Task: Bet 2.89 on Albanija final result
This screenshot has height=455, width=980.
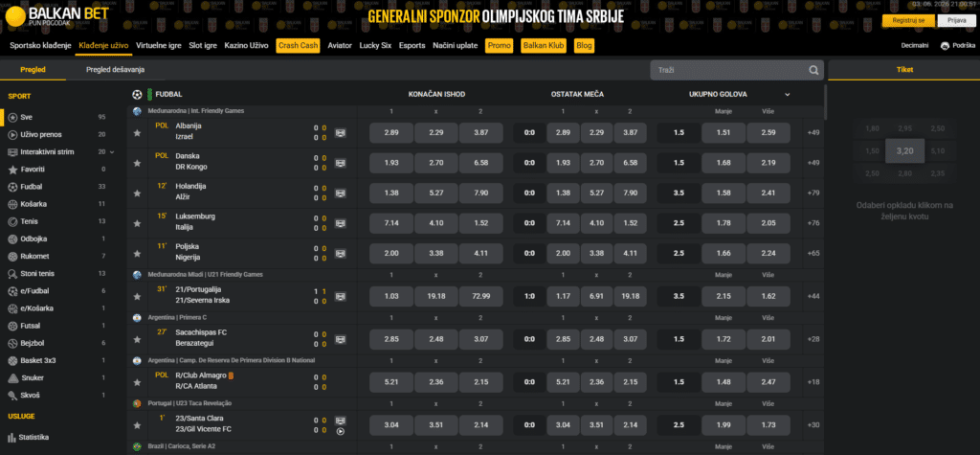Action: pos(391,133)
